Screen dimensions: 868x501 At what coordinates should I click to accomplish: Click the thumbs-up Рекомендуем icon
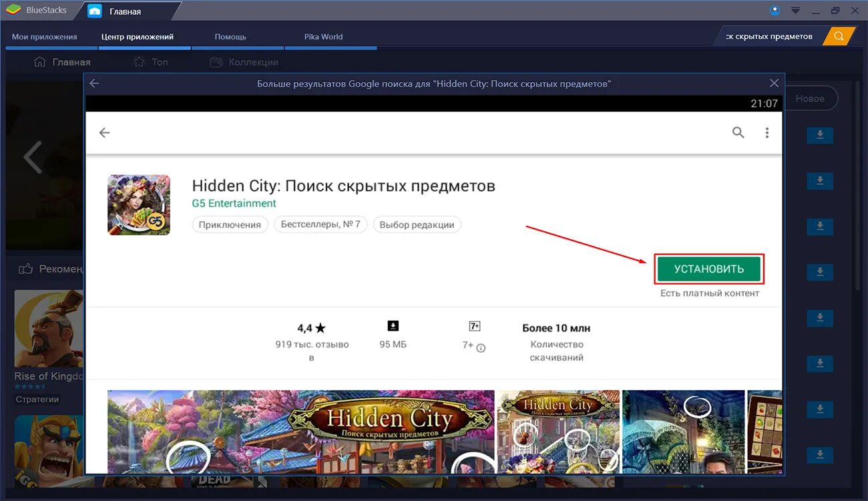[26, 269]
